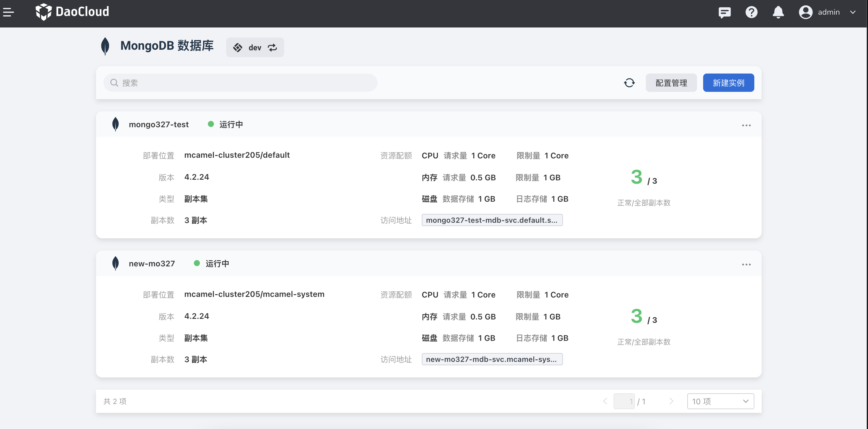Open the help question mark icon
The height and width of the screenshot is (429, 868).
click(x=751, y=13)
